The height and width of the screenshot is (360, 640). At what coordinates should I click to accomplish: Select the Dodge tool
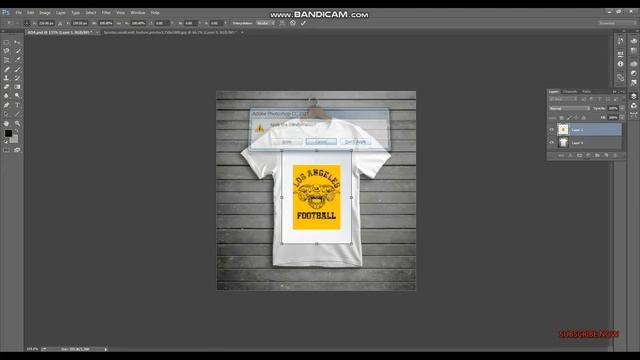click(17, 96)
